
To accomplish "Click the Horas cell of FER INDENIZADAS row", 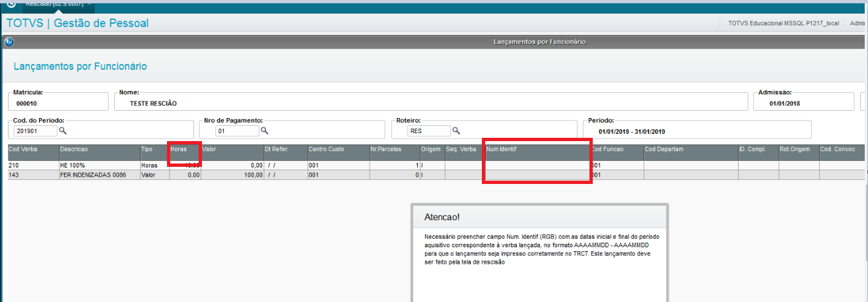I will pos(185,175).
